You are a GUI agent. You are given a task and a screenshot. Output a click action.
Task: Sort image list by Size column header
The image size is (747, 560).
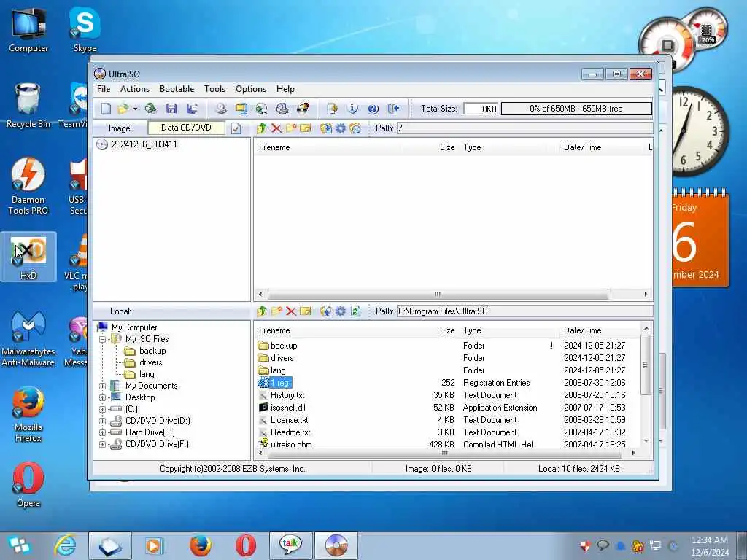click(447, 147)
